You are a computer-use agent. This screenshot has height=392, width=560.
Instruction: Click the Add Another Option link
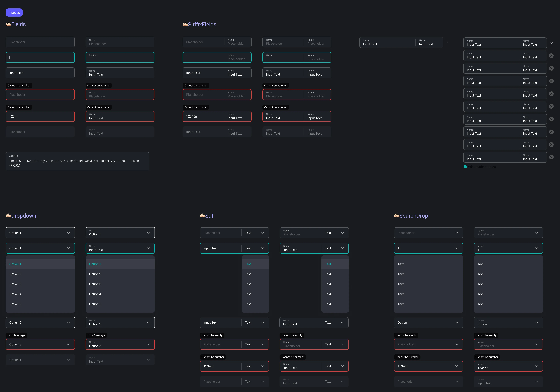[x=482, y=167]
